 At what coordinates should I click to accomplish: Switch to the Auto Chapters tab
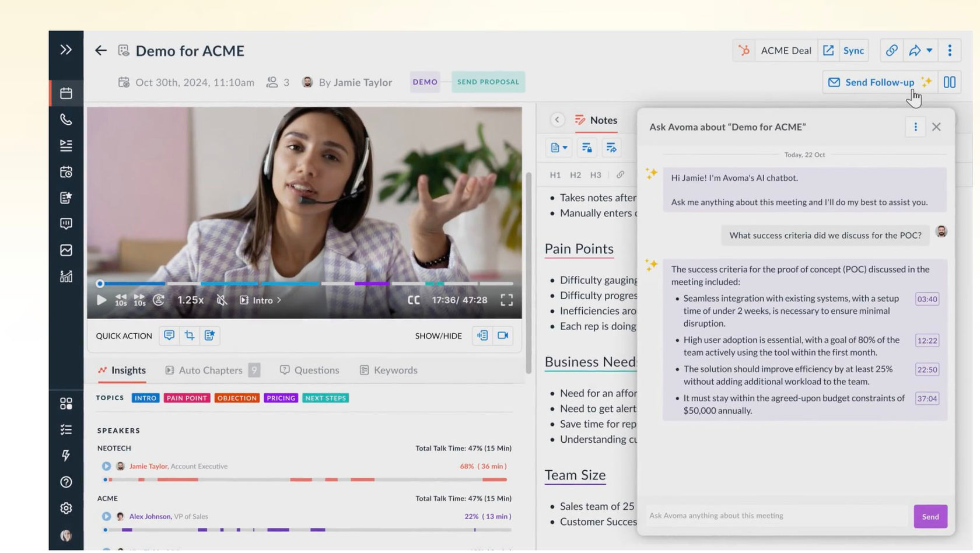(x=212, y=370)
